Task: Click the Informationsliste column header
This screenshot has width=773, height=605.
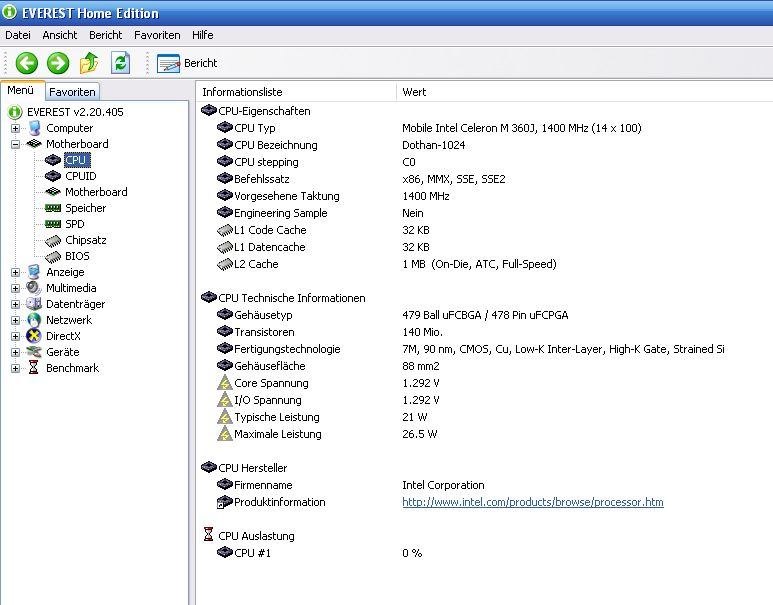Action: [296, 92]
